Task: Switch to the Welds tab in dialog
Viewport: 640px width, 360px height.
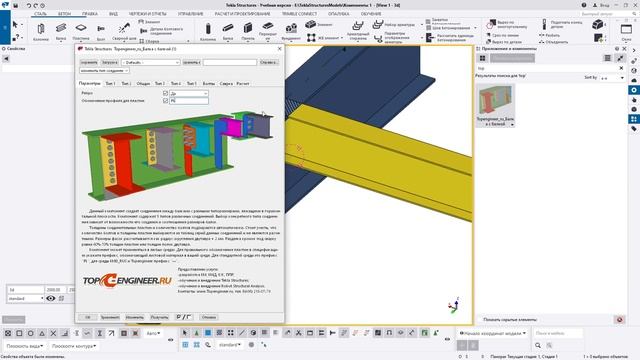Action: click(226, 83)
